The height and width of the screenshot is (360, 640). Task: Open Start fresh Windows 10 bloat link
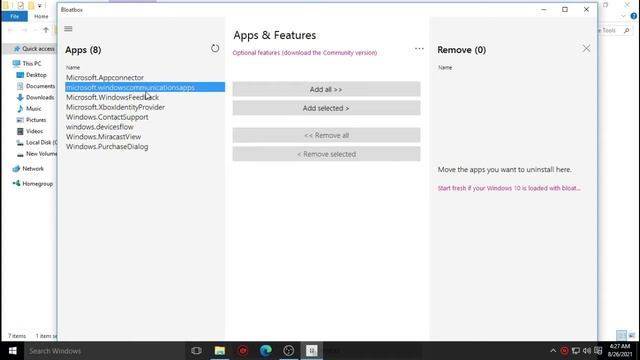pyautogui.click(x=509, y=188)
